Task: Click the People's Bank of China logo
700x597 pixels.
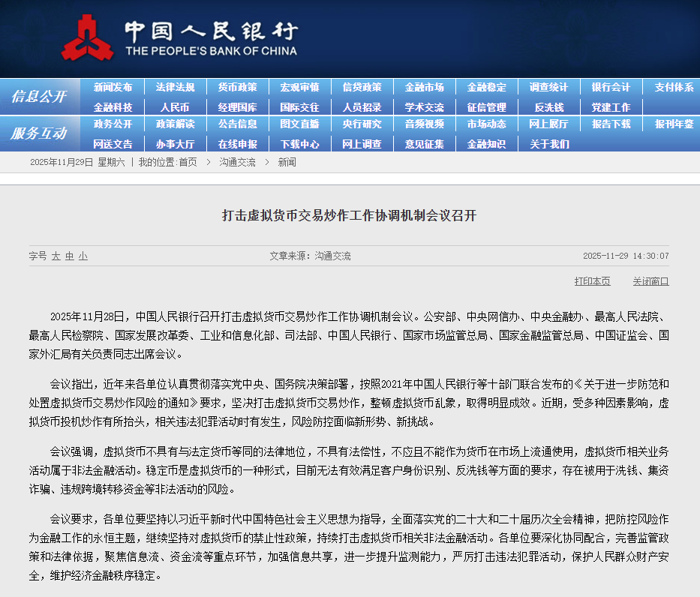Action: (92, 36)
